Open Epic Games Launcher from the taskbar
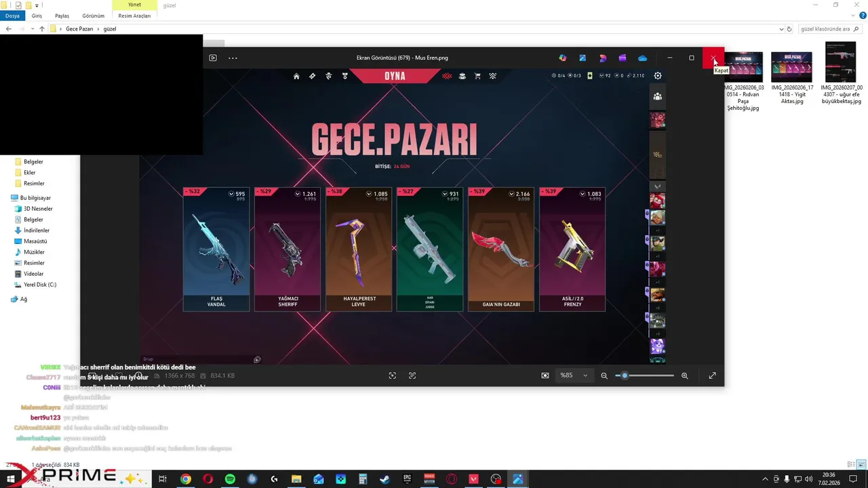Viewport: 868px width, 488px height. tap(407, 479)
